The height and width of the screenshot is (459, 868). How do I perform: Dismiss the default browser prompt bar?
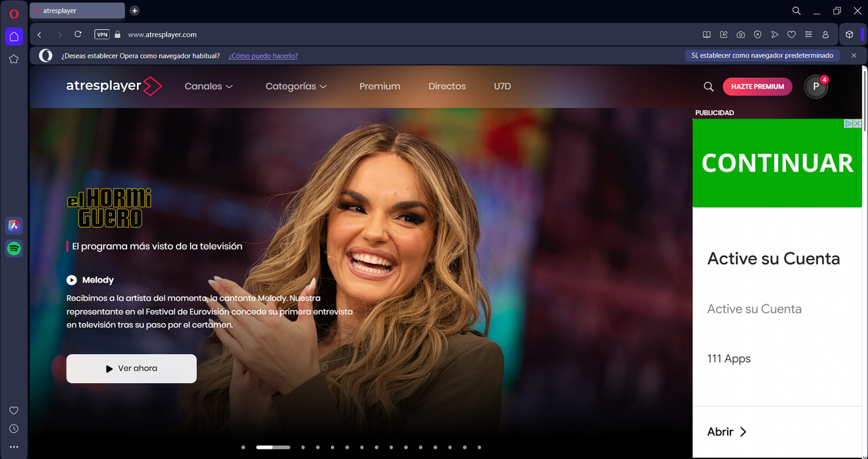tap(854, 56)
